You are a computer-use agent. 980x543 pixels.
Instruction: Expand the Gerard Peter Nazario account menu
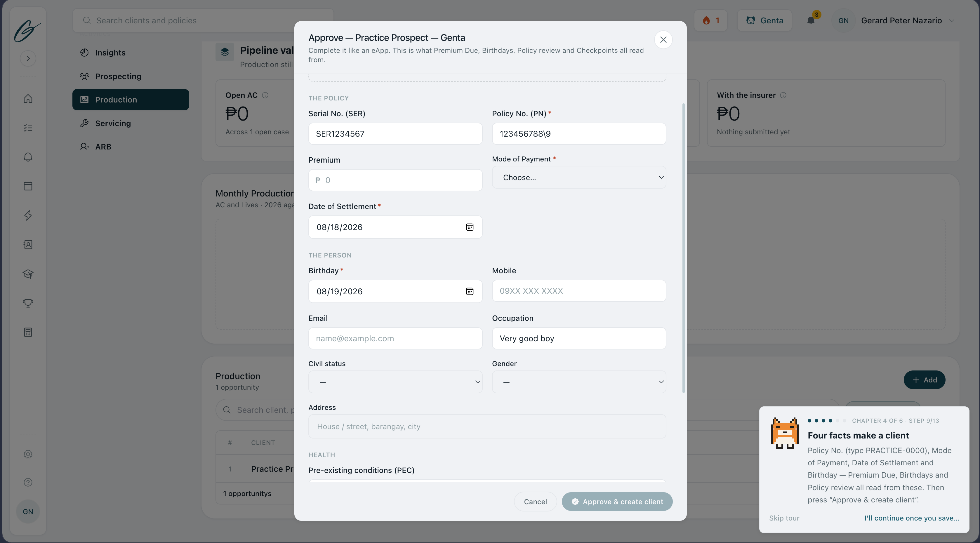click(908, 20)
